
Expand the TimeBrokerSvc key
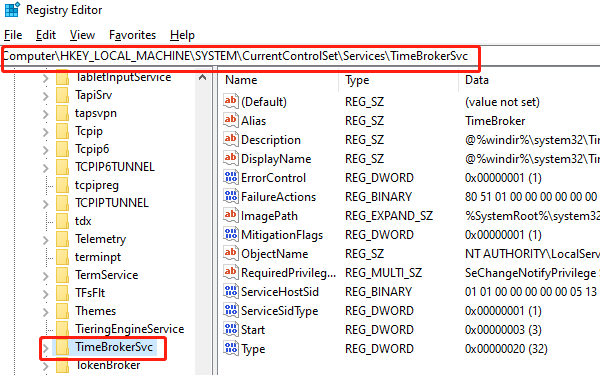click(46, 348)
